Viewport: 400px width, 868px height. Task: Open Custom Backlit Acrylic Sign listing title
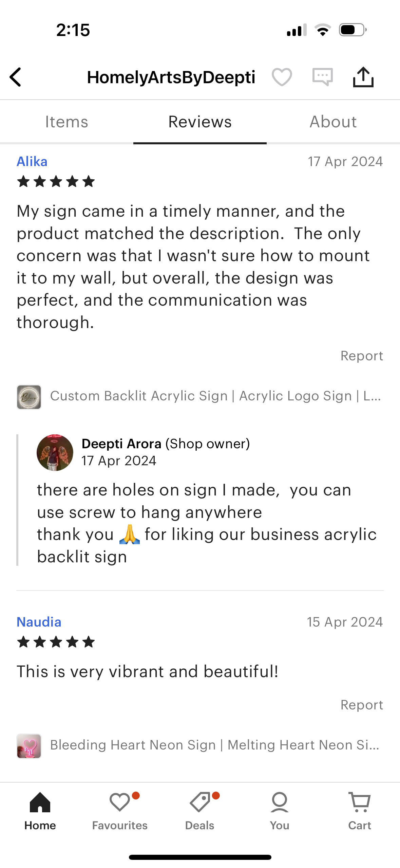pos(215,396)
